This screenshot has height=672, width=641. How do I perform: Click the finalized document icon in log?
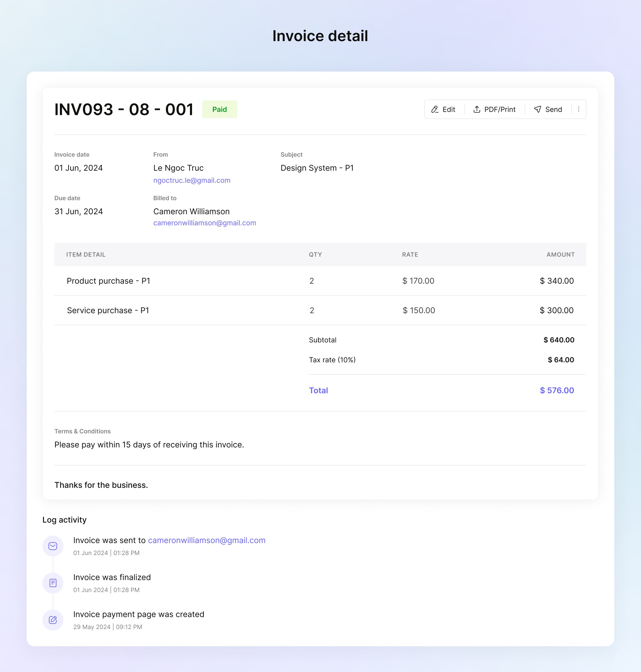53,583
